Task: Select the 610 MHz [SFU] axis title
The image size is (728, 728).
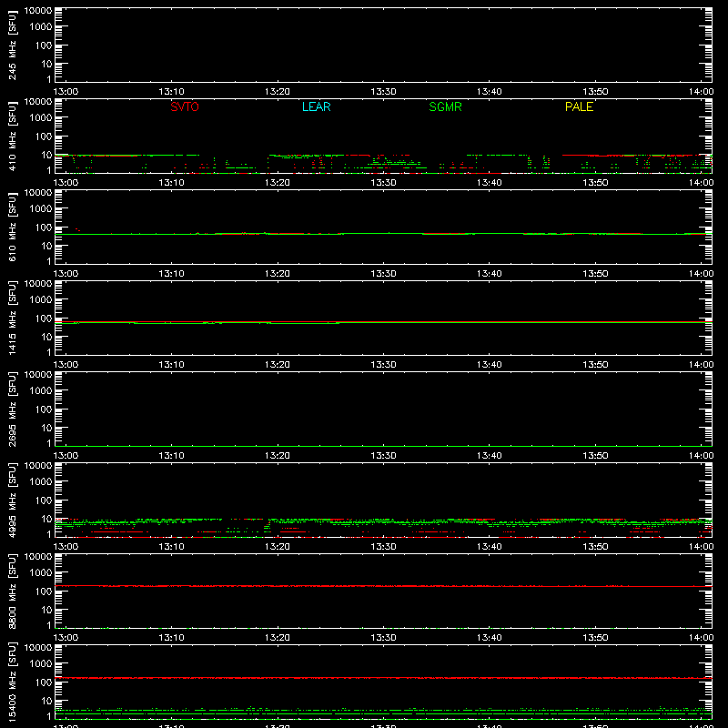Action: pyautogui.click(x=13, y=227)
